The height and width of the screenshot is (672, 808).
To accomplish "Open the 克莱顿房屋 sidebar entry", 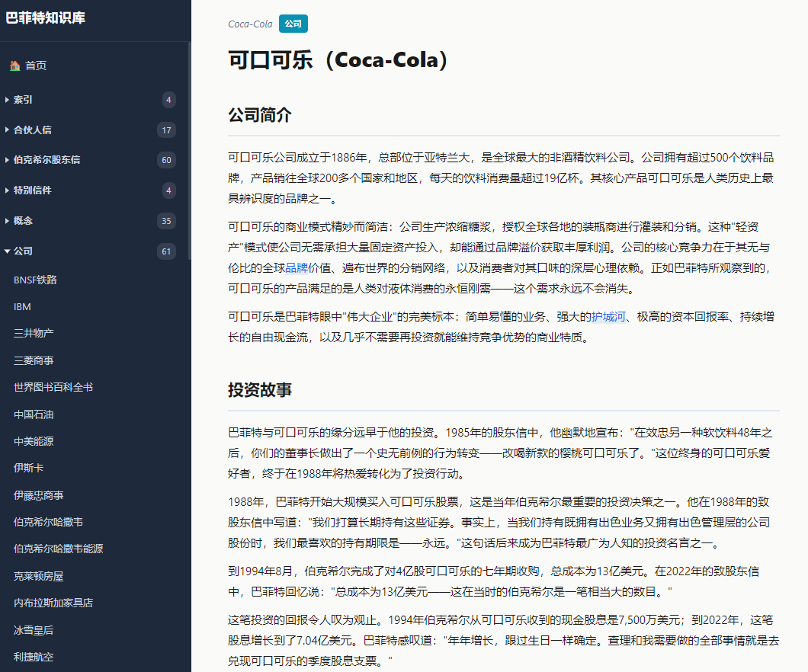I will pyautogui.click(x=38, y=576).
